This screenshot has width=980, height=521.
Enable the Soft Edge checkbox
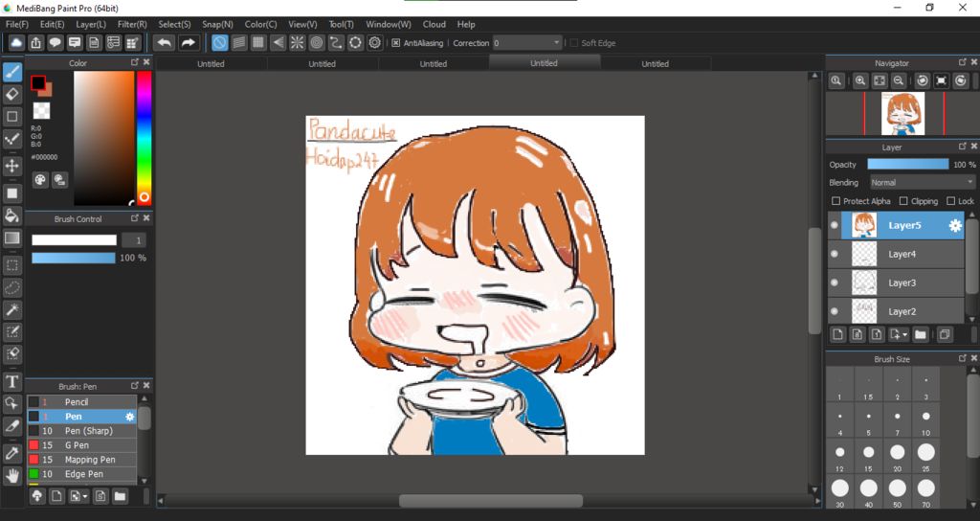point(573,42)
